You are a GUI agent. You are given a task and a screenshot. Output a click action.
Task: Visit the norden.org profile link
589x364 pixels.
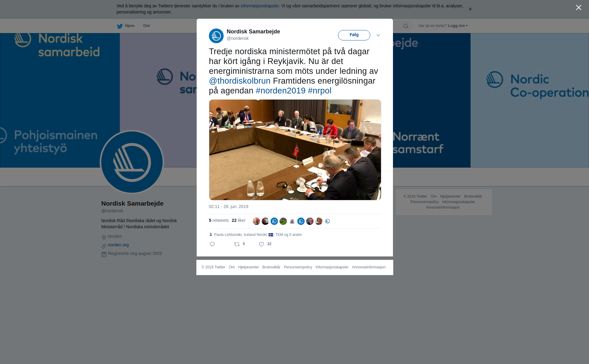pos(118,245)
